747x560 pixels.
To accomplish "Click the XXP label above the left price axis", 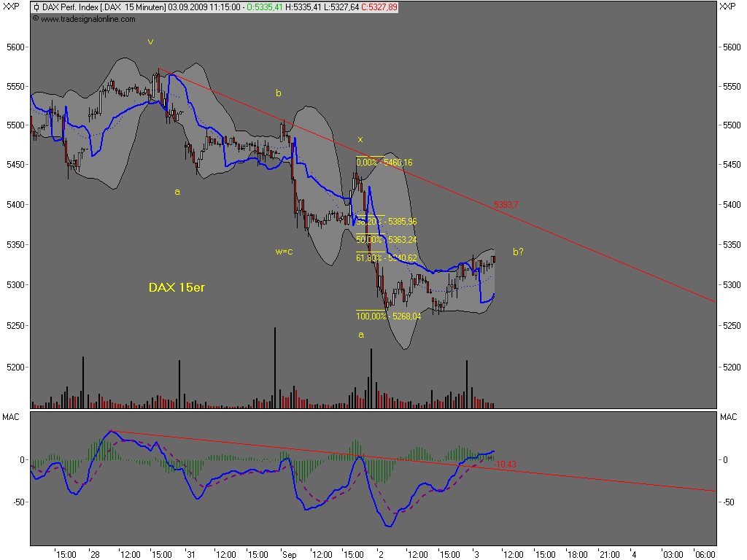I will point(11,7).
